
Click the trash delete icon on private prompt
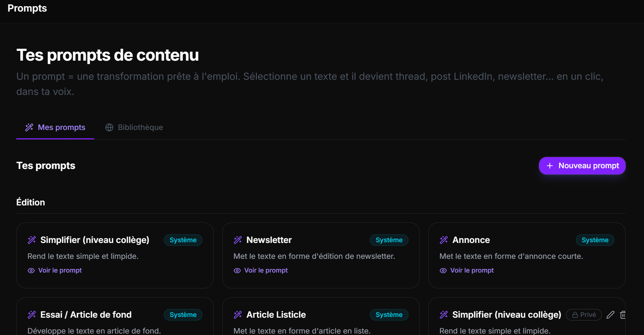pyautogui.click(x=623, y=315)
